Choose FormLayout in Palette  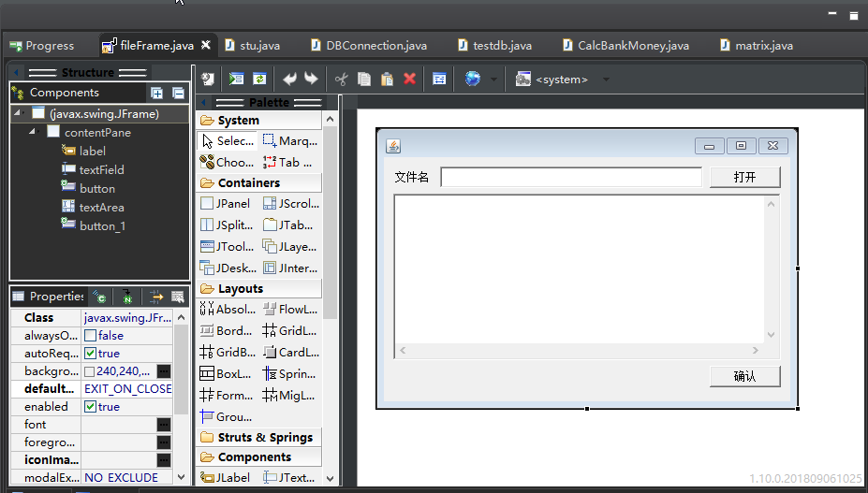227,396
